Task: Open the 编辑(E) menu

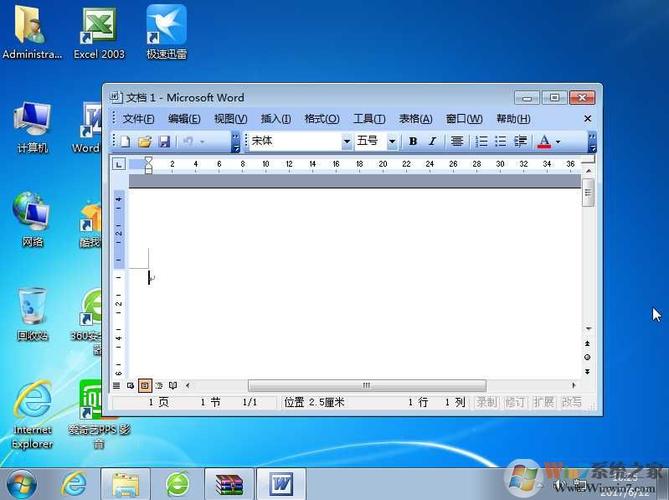Action: pos(184,119)
